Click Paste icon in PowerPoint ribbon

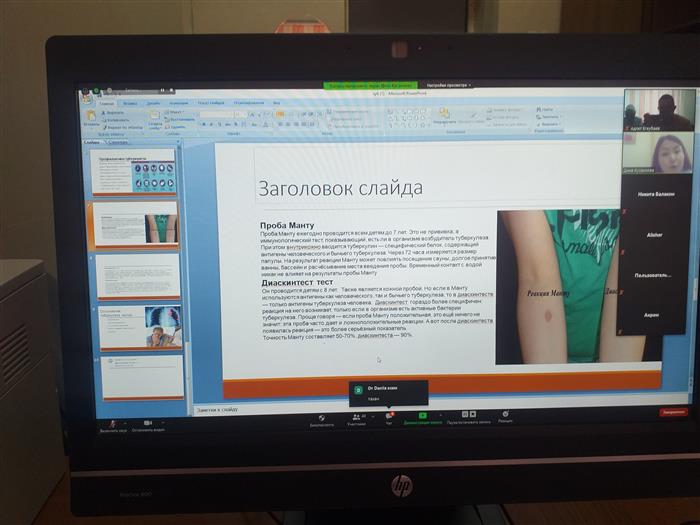tap(90, 118)
